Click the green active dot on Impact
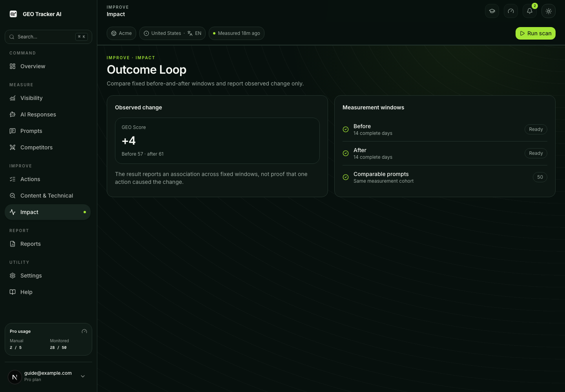 pyautogui.click(x=85, y=212)
